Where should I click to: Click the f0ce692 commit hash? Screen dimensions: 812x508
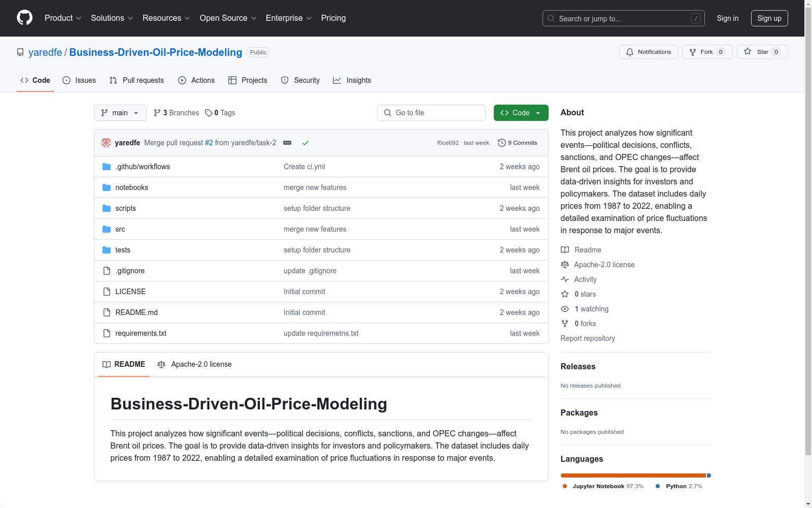click(448, 143)
